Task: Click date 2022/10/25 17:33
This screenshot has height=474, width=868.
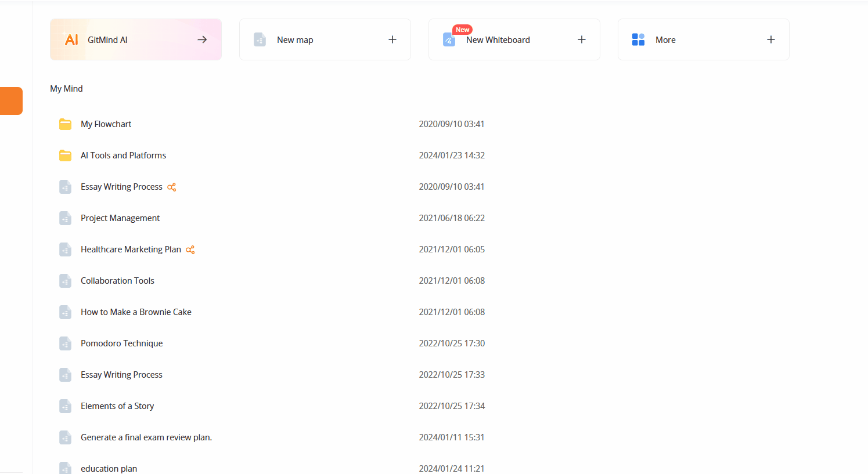Action: coord(452,375)
